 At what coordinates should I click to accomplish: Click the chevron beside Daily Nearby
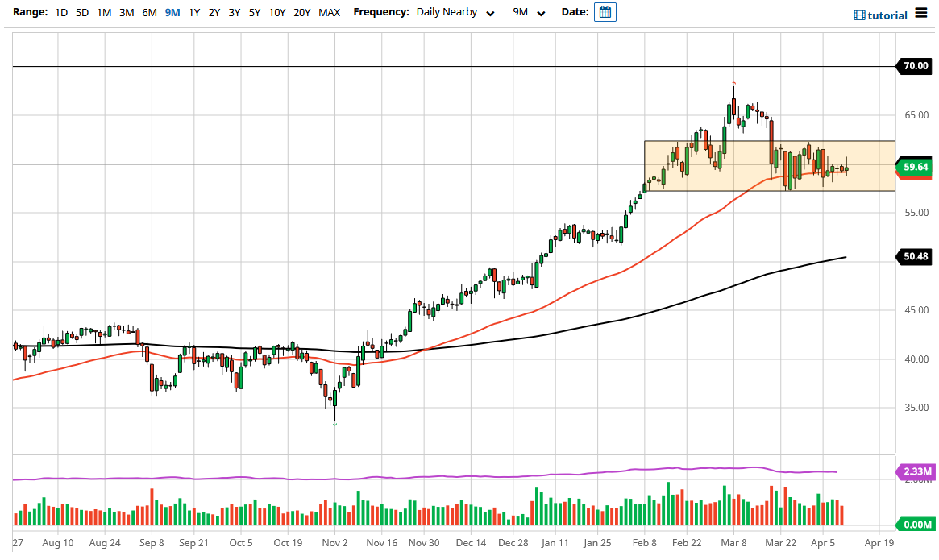coord(491,13)
